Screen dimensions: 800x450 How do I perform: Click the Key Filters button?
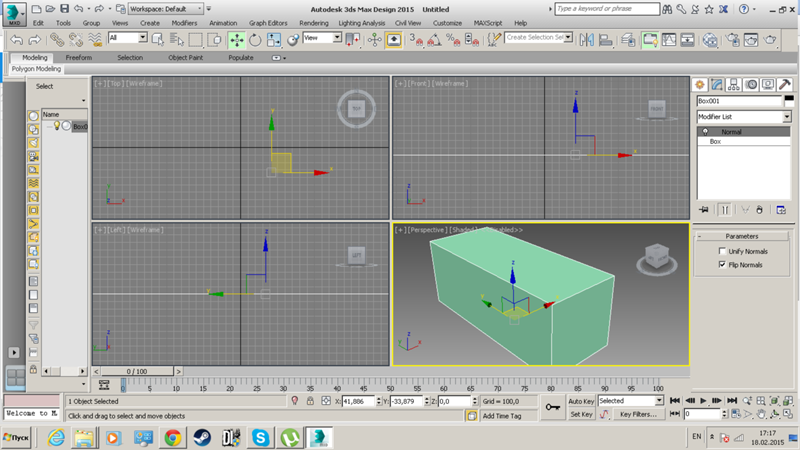638,414
